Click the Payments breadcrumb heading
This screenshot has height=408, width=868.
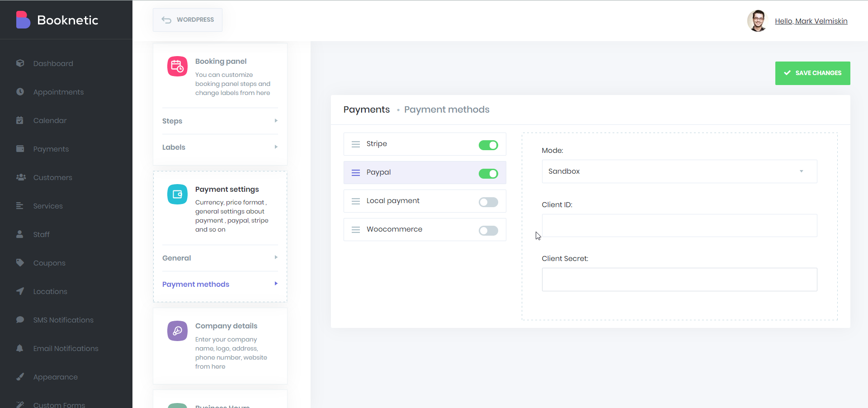coord(367,109)
